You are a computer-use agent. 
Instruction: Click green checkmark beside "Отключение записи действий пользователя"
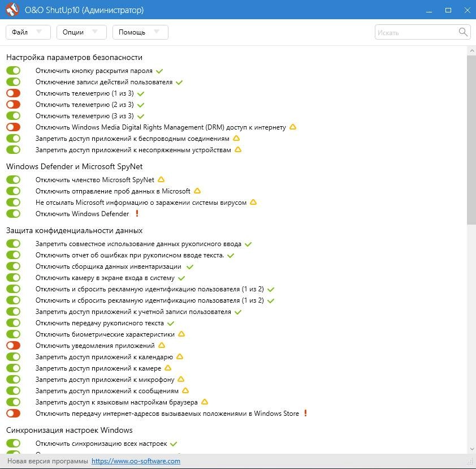(179, 83)
